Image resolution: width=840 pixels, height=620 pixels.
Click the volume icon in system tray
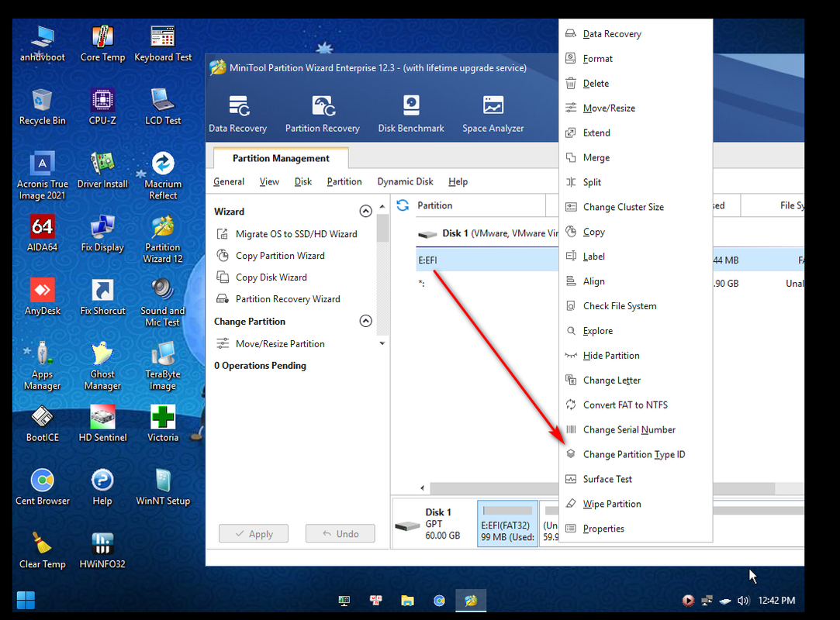(743, 601)
